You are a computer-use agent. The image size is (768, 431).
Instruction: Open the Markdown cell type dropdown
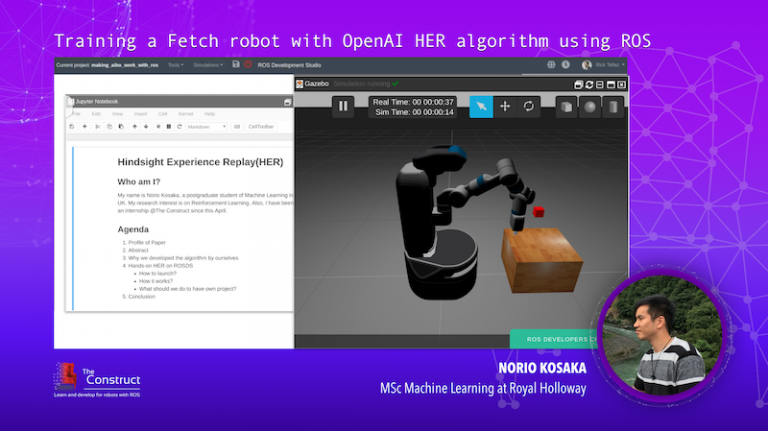207,127
